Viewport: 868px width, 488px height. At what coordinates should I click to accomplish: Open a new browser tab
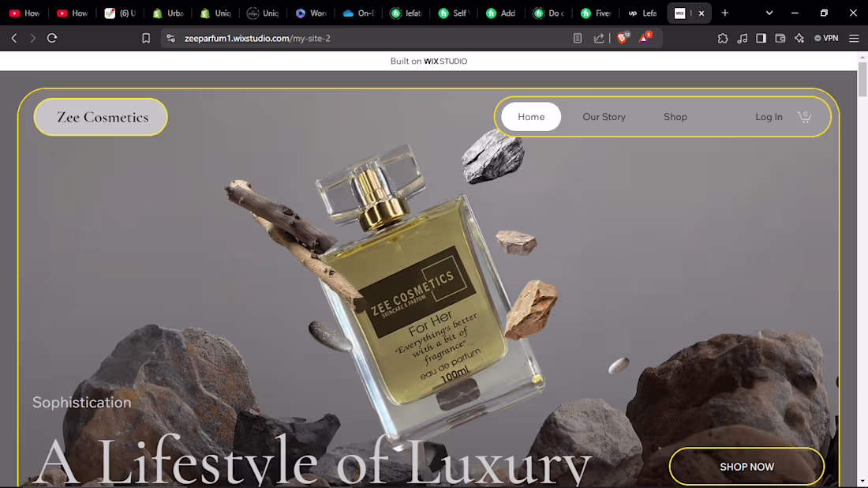[725, 13]
